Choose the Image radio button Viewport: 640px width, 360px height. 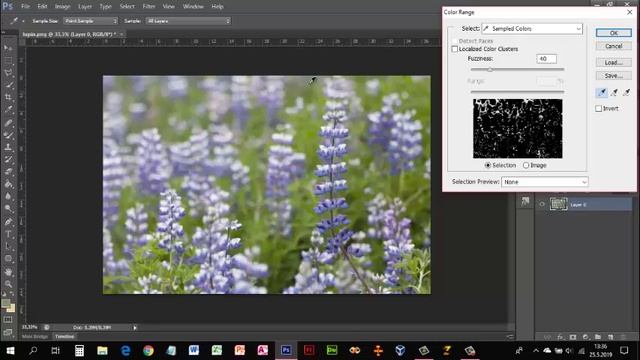(x=526, y=165)
